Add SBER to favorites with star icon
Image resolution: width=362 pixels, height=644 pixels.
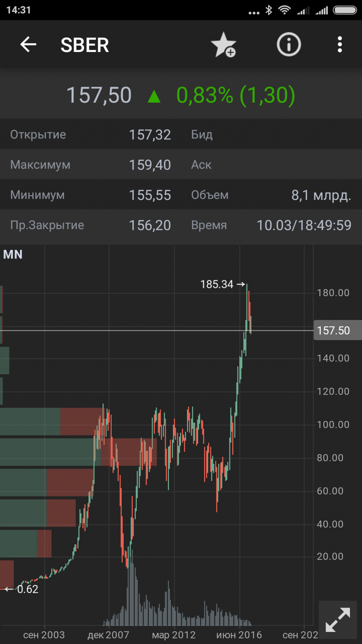click(x=223, y=45)
